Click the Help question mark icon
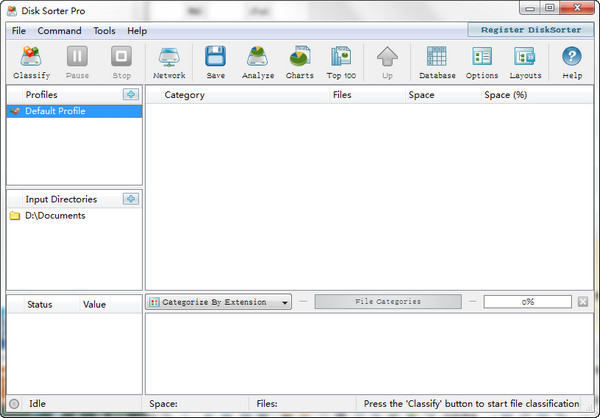 (572, 62)
